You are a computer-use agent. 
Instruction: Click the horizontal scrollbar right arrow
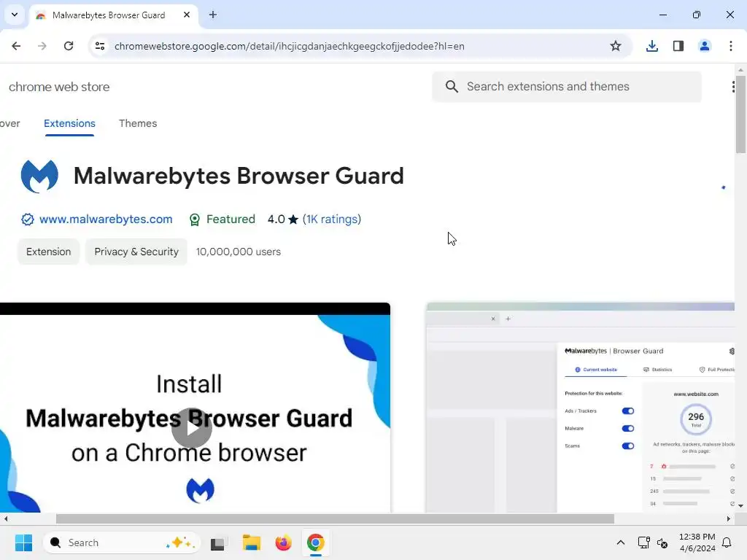[x=729, y=518]
